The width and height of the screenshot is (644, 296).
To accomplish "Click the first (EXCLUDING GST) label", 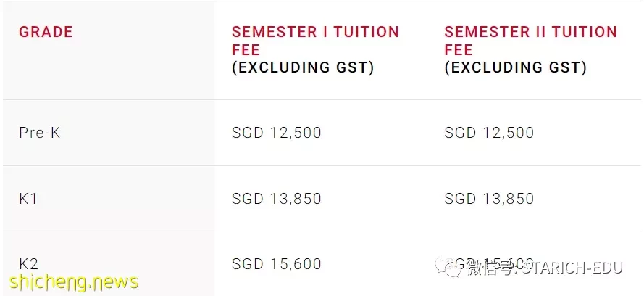I will (303, 67).
